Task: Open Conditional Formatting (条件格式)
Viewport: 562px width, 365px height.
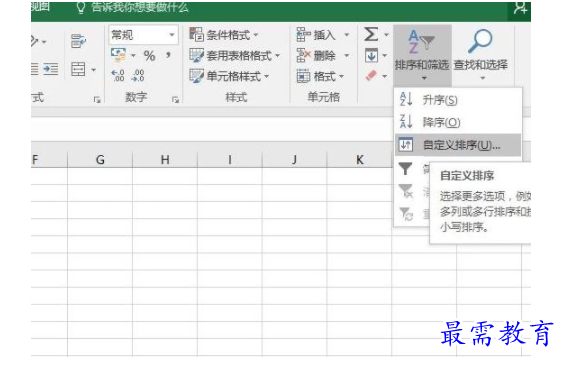Action: point(224,35)
